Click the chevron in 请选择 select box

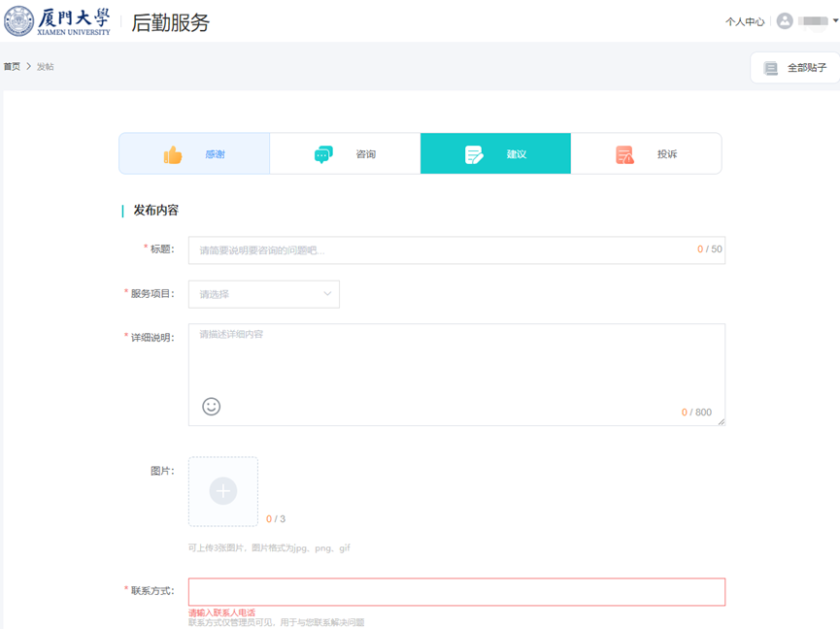point(327,294)
